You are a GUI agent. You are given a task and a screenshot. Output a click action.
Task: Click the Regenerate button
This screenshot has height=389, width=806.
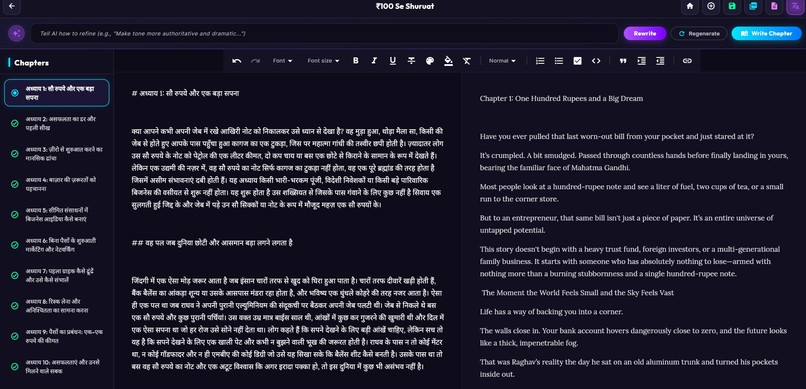point(699,33)
